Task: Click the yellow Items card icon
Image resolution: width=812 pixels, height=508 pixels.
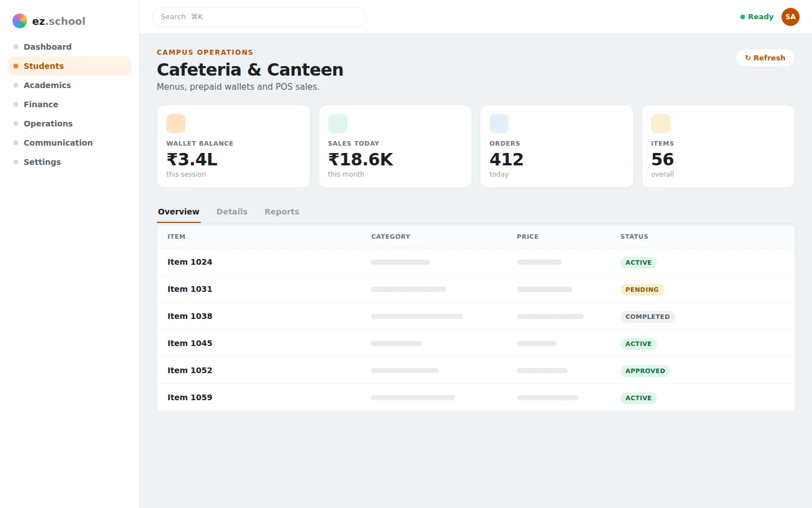Action: [x=661, y=124]
